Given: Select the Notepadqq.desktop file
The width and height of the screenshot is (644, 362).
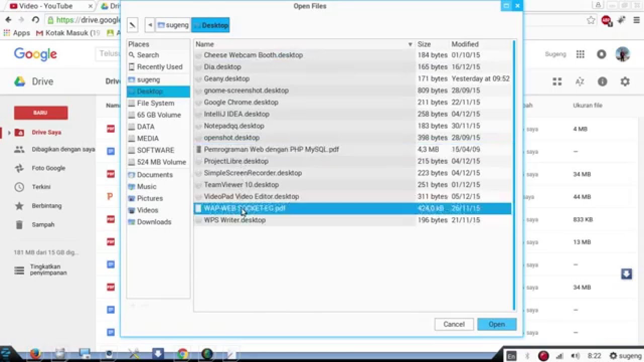Looking at the screenshot, I should tap(352, 126).
